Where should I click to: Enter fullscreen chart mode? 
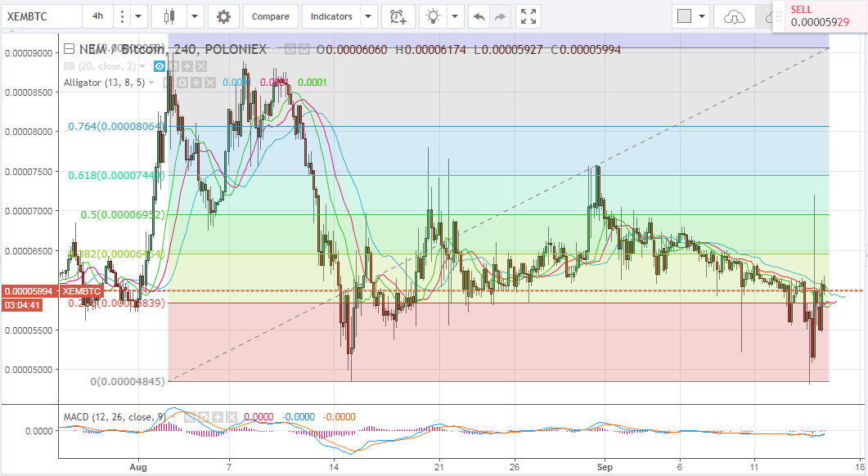528,16
